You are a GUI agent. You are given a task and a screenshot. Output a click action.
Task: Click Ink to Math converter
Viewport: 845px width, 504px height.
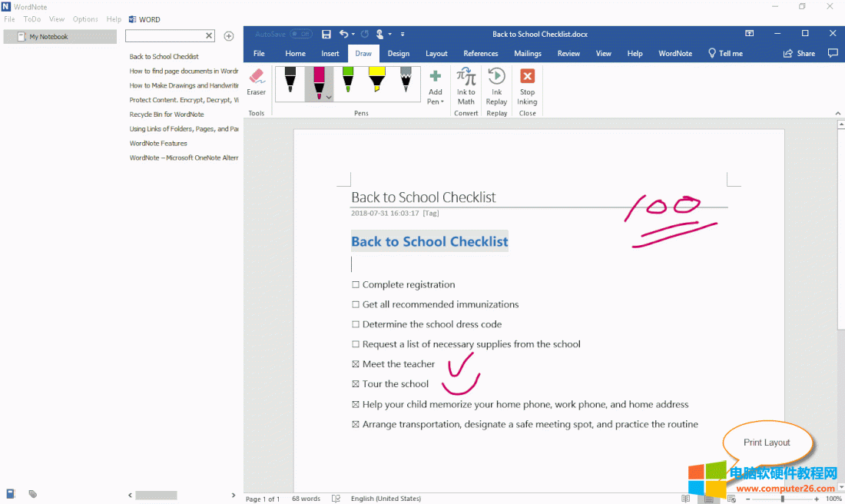click(x=466, y=85)
